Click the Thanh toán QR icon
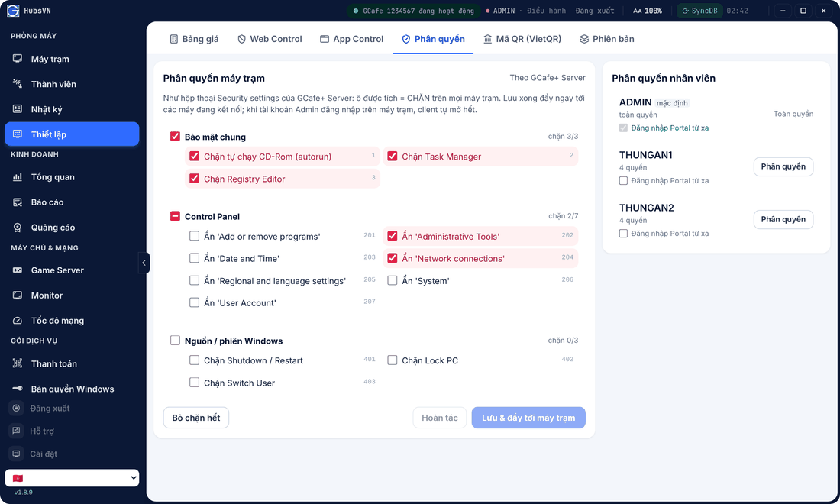840x504 pixels. [18, 363]
